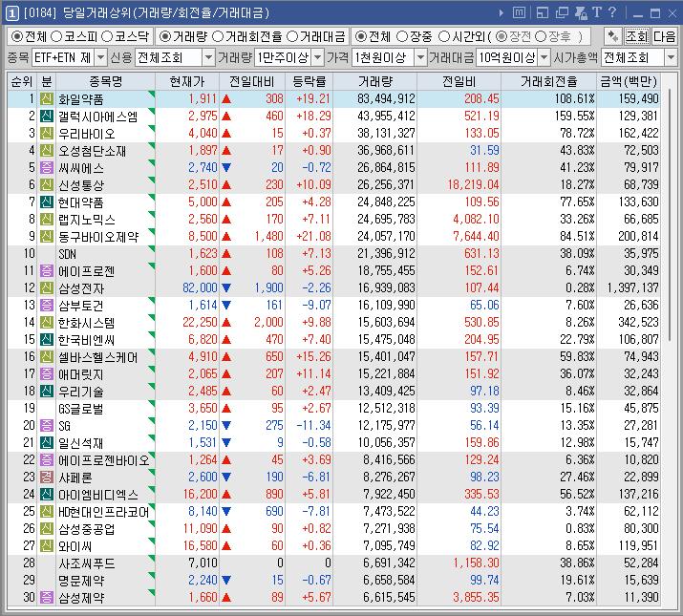Click the screen layout icon in title bar

tap(543, 13)
